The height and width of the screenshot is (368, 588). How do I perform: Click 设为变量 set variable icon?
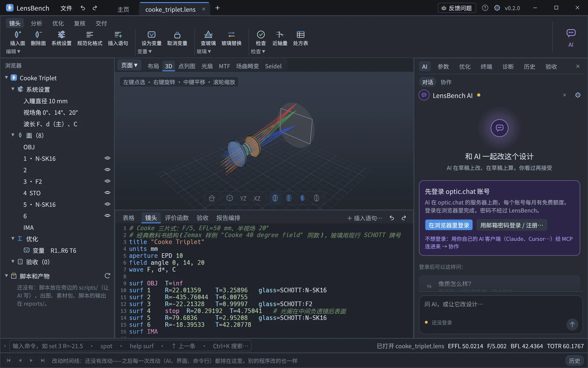pos(151,35)
